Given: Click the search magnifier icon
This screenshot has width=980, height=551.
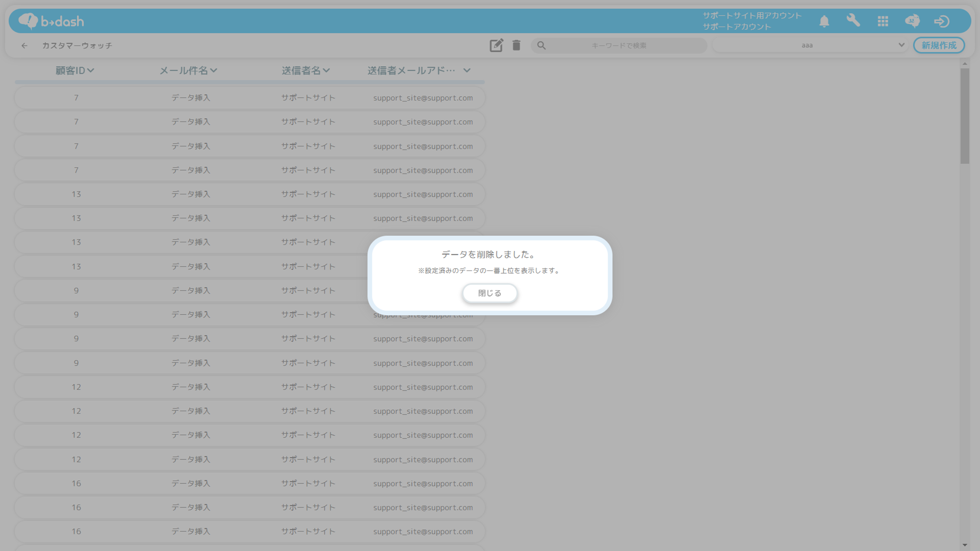Looking at the screenshot, I should coord(541,46).
